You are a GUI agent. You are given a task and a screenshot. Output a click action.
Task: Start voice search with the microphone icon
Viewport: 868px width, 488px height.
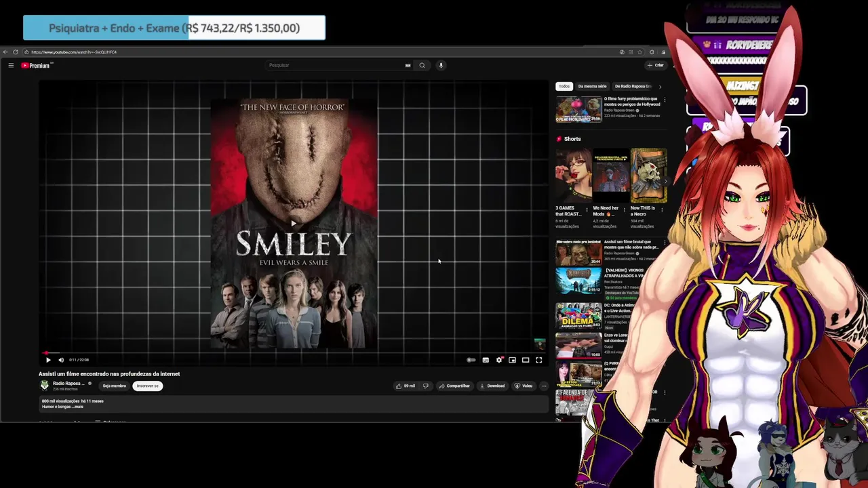pyautogui.click(x=441, y=65)
